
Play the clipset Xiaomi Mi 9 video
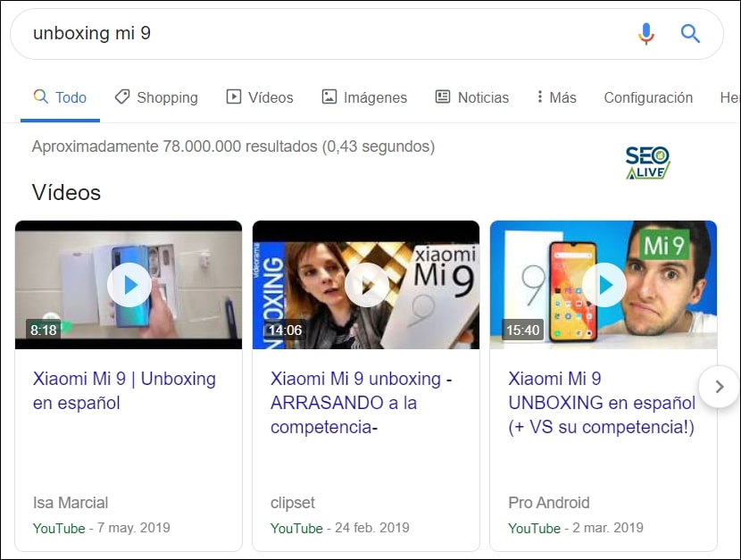tap(366, 284)
